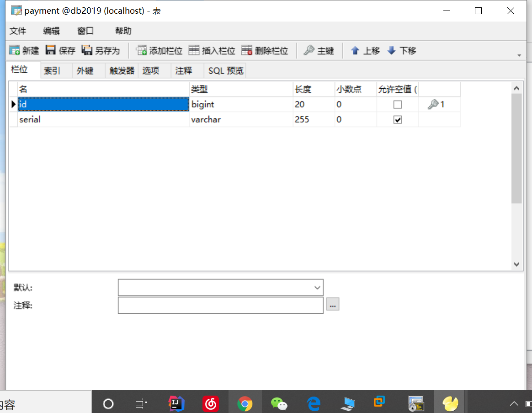Click decimal cell 0 in id row
This screenshot has height=413, width=532.
click(x=356, y=104)
